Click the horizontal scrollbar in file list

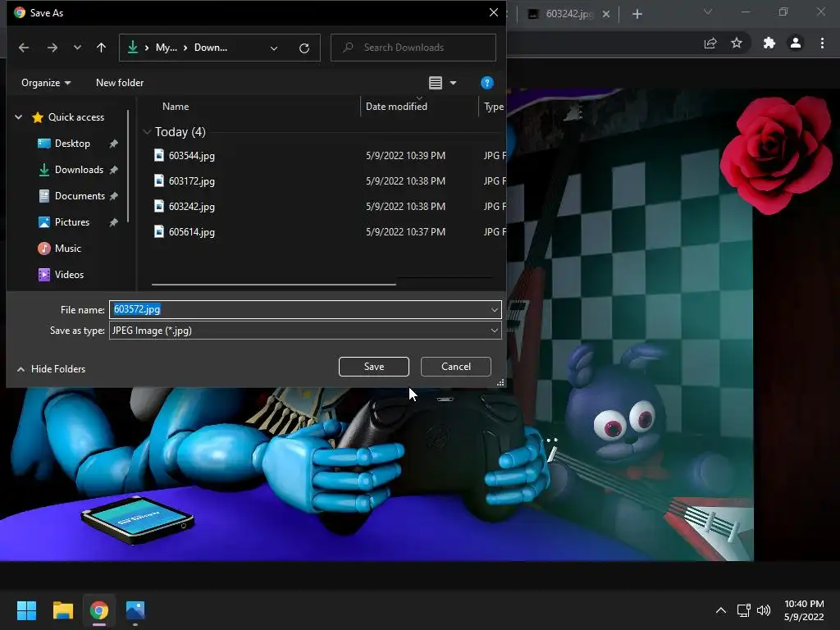[274, 285]
